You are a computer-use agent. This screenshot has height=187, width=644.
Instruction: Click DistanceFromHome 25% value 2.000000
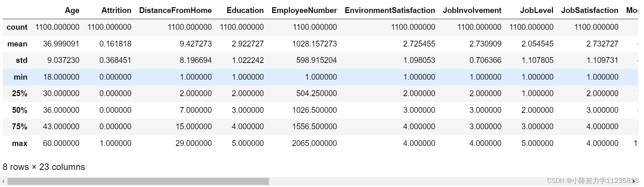pyautogui.click(x=196, y=94)
